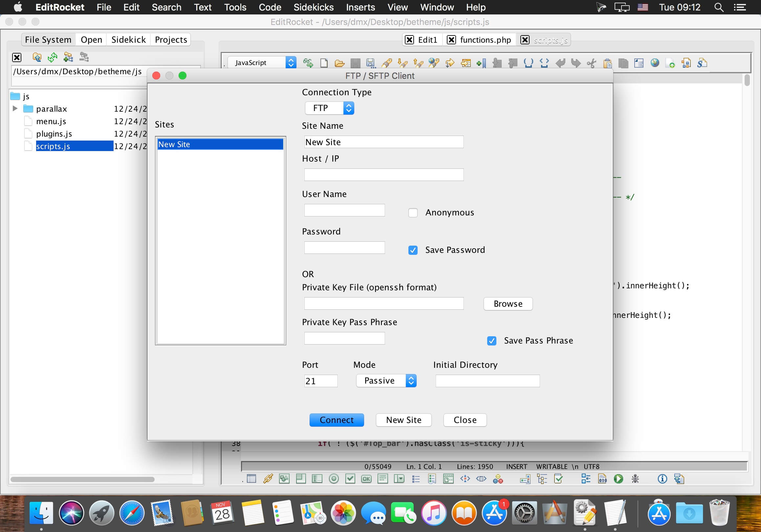Click the Port field showing 21
Image resolution: width=761 pixels, height=532 pixels.
320,381
